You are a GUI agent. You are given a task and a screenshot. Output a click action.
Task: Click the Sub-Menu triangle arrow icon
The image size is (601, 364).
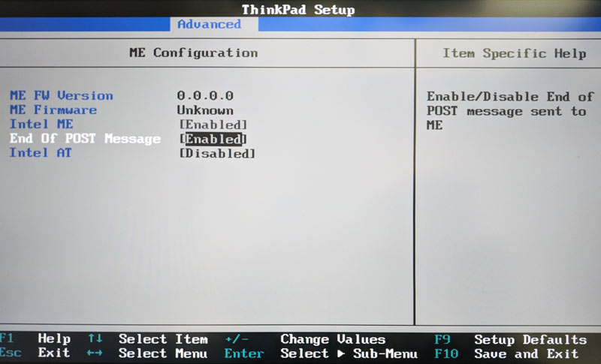[x=341, y=353]
